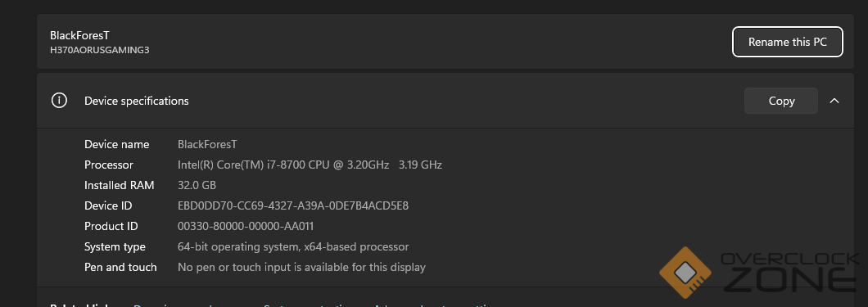Select the BlackForesT PC name at top
The height and width of the screenshot is (307, 868).
coord(79,35)
